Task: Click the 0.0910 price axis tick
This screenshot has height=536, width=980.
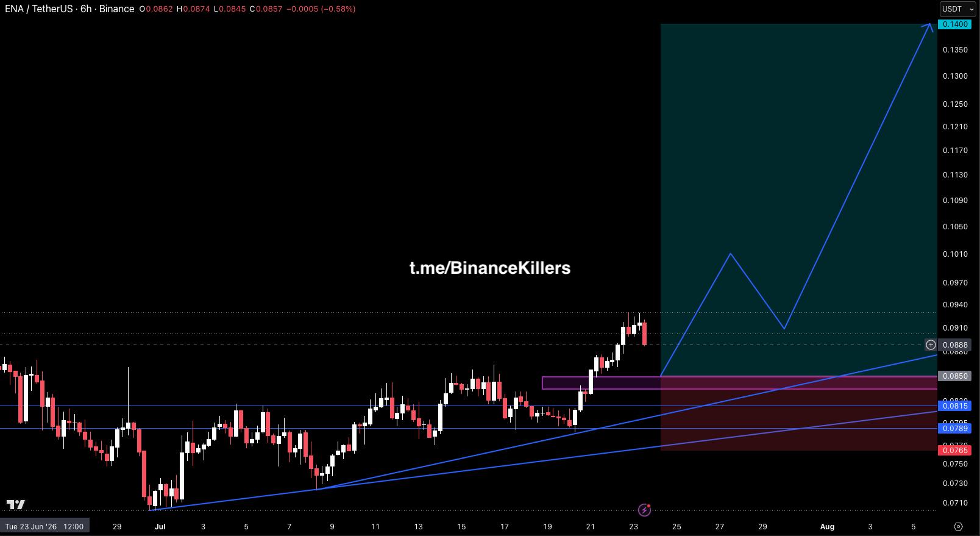Action: (x=955, y=328)
